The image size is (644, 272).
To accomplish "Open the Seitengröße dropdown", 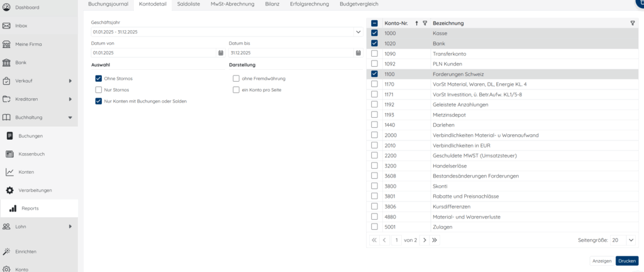I will (631, 240).
